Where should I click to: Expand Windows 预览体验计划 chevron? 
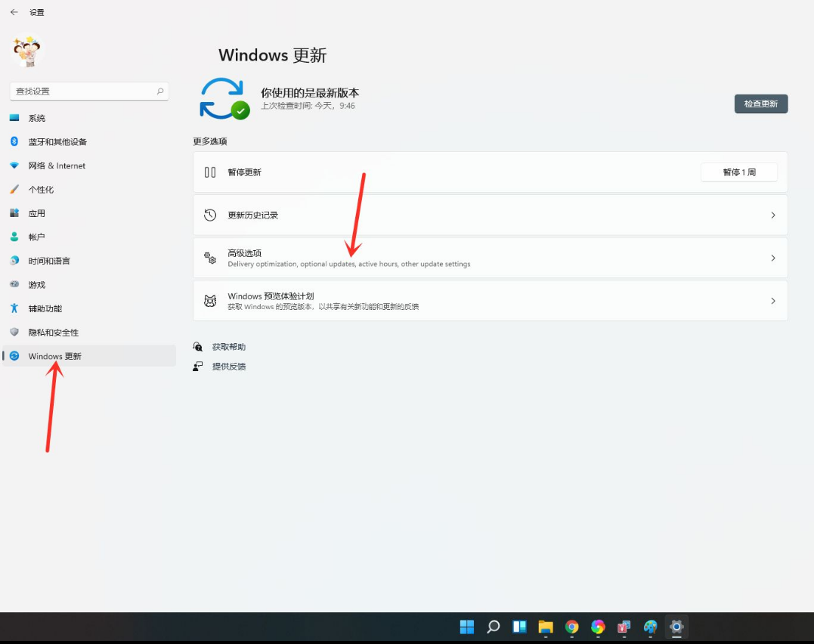coord(772,301)
